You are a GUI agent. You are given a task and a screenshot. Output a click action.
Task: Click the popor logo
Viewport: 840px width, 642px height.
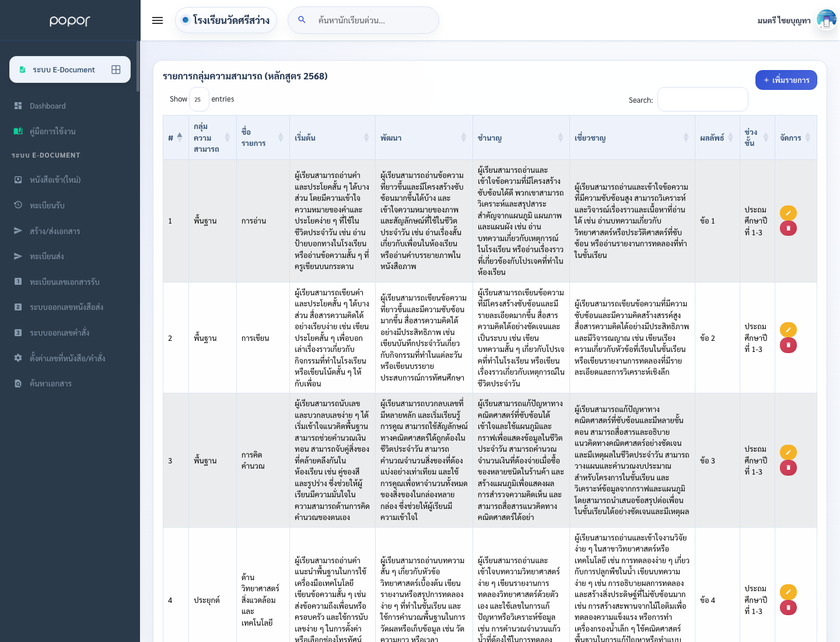[69, 20]
